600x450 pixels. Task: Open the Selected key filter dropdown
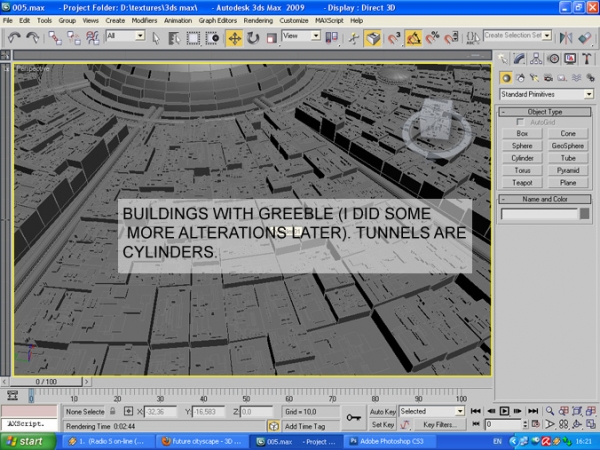(x=432, y=411)
